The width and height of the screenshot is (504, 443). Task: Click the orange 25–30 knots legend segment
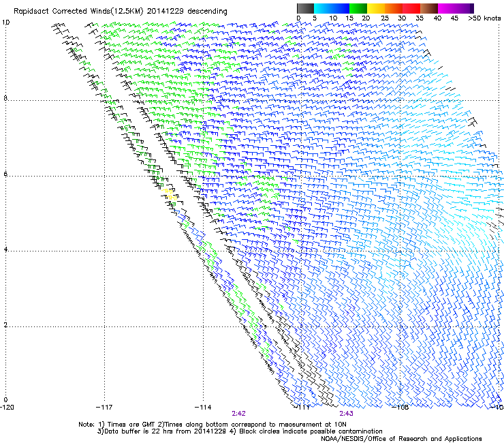coord(394,8)
